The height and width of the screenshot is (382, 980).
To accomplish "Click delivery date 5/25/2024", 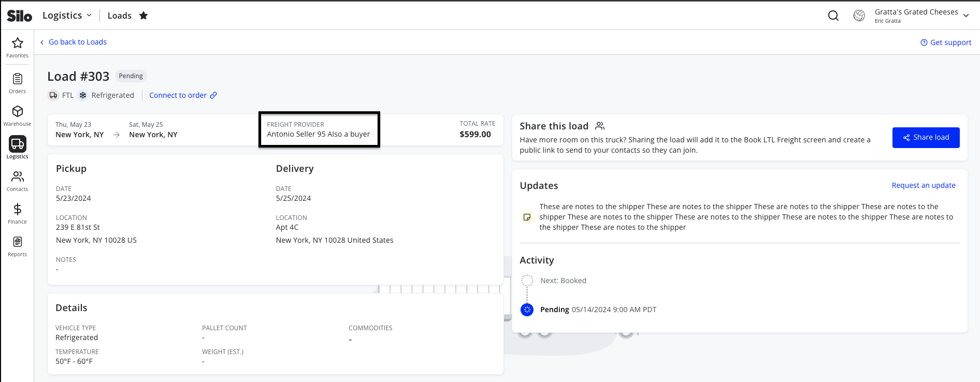I will coord(293,198).
